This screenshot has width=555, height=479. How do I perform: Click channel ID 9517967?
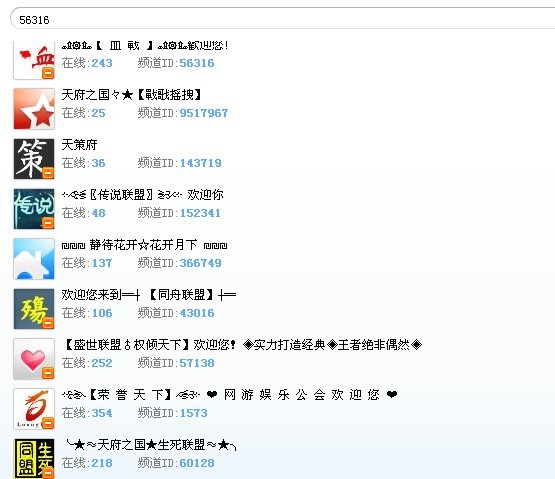204,113
